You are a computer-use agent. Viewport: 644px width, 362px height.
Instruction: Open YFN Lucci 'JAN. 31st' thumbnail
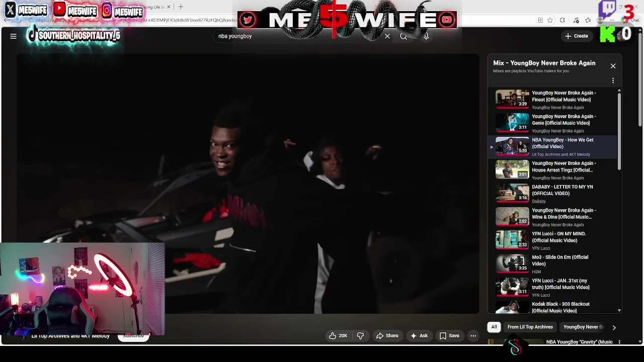(512, 287)
